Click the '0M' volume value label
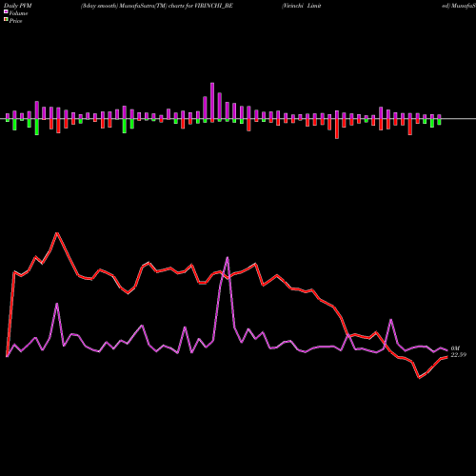The height and width of the screenshot is (476, 476). coord(455,348)
